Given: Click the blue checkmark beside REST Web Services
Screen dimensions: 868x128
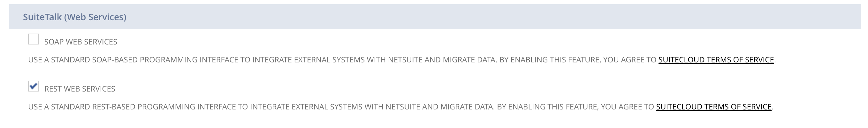Looking at the screenshot, I should 33,86.
